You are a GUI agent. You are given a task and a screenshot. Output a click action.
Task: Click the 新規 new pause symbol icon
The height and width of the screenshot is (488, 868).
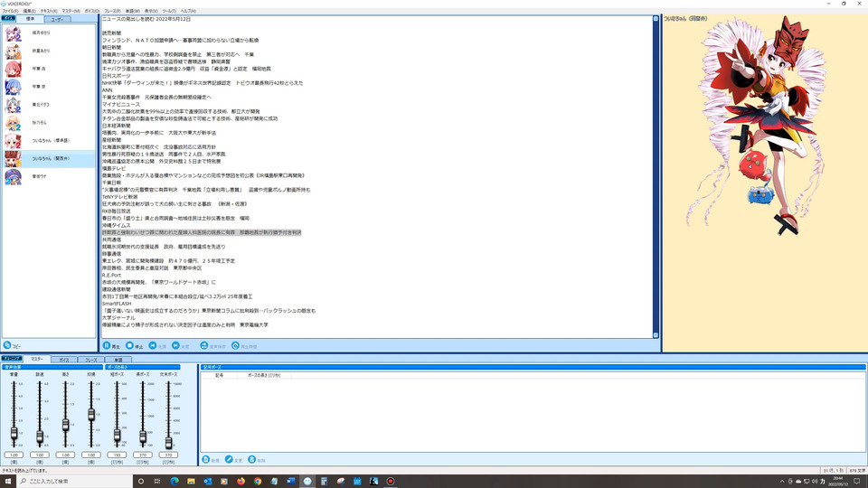[x=206, y=460]
